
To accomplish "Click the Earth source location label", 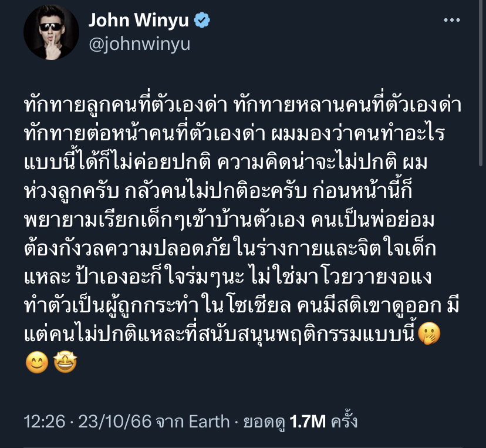I will (209, 422).
